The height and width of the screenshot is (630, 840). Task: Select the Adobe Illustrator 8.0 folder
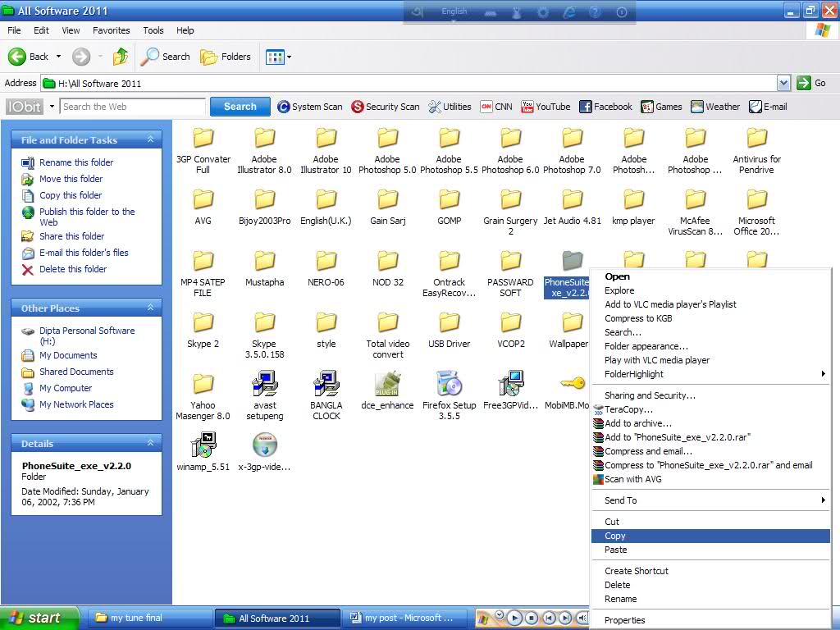pos(264,151)
